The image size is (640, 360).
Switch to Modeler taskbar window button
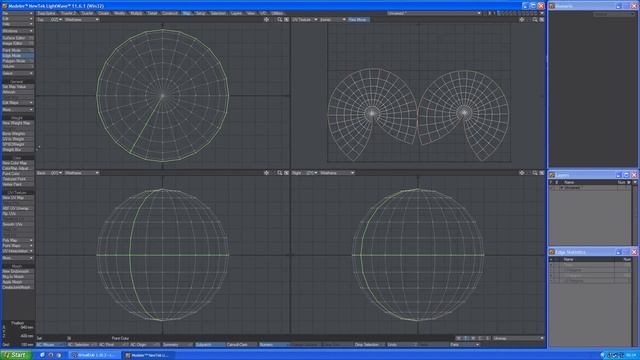click(x=149, y=355)
